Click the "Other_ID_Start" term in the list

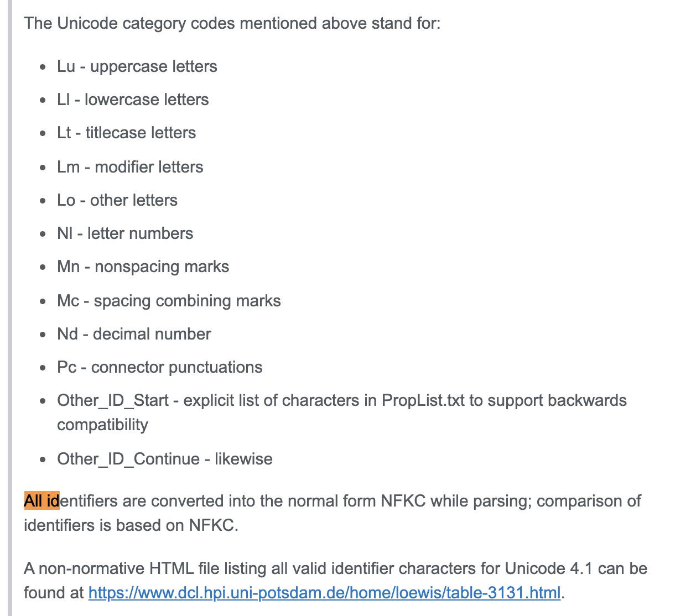113,400
